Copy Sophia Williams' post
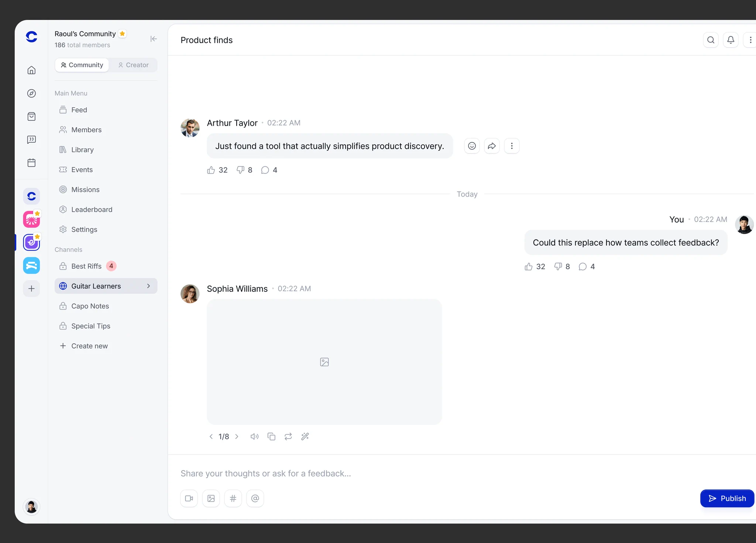The image size is (756, 543). click(x=271, y=437)
